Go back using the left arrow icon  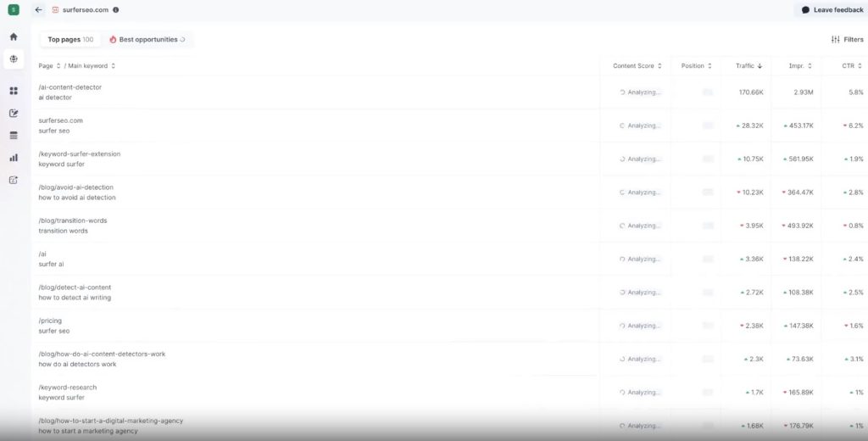(38, 10)
